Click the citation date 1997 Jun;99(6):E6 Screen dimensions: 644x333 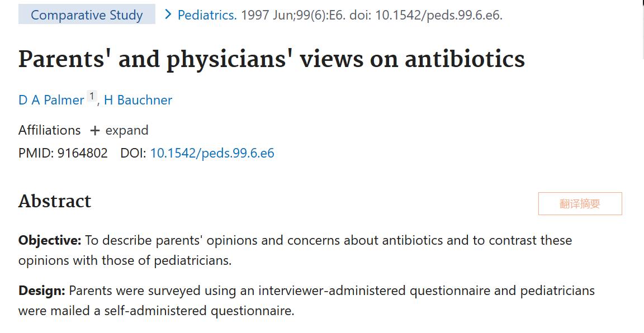click(292, 15)
